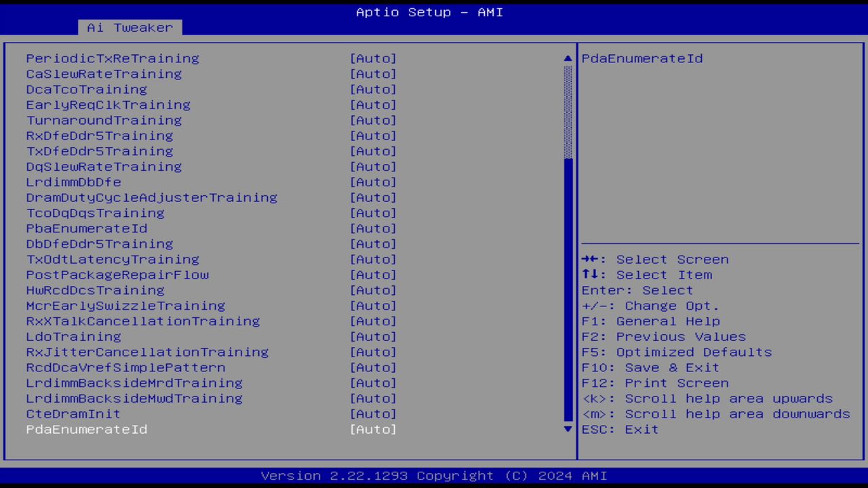This screenshot has width=868, height=488.
Task: Select the TcoDqDqsTraining setting label
Action: click(96, 213)
